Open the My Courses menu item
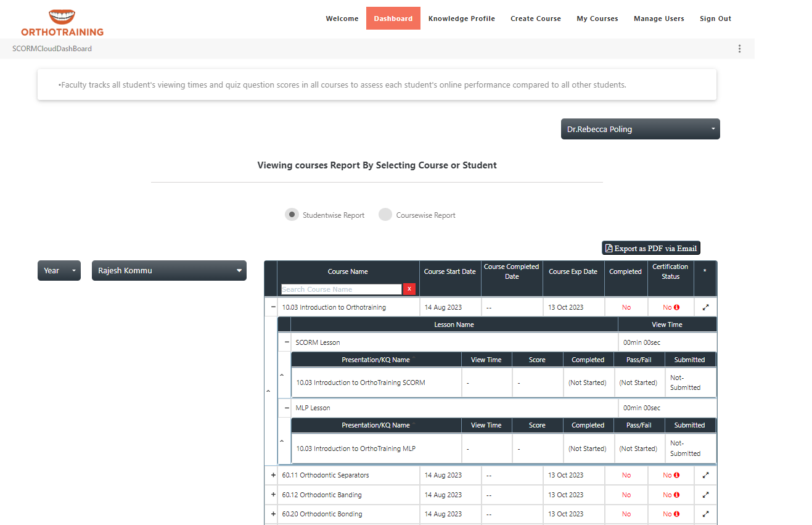The width and height of the screenshot is (812, 525). click(597, 19)
